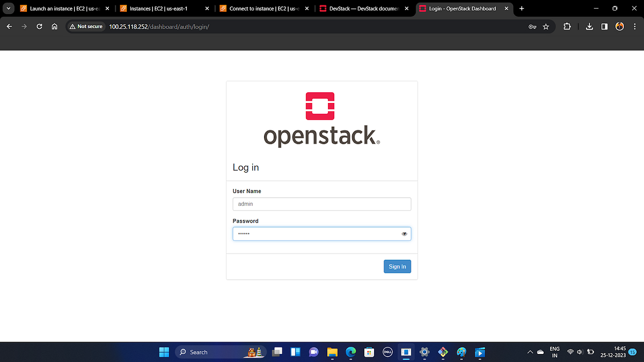This screenshot has width=644, height=362.
Task: Open the Downloads icon in the toolbar
Action: point(589,26)
